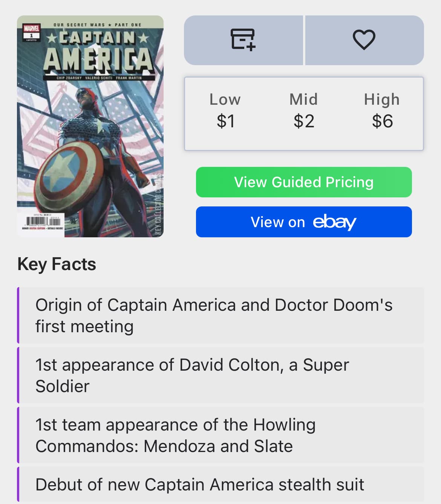
Task: Open the new stealth suit debut fact
Action: [x=220, y=484]
